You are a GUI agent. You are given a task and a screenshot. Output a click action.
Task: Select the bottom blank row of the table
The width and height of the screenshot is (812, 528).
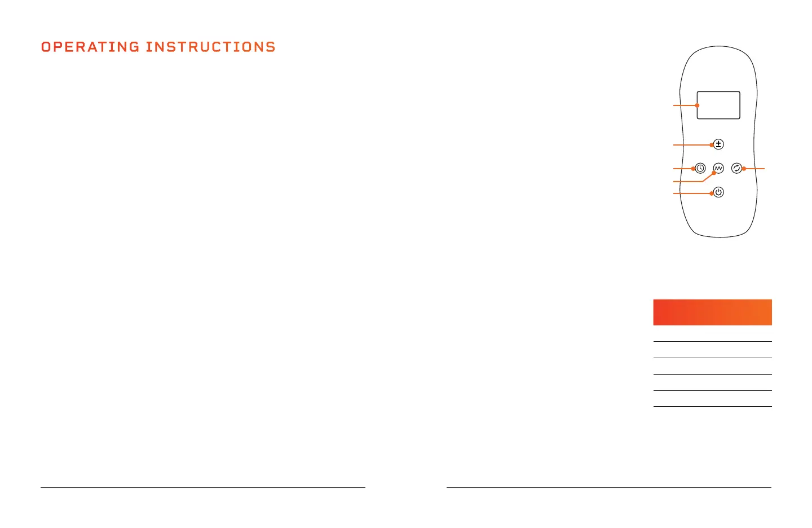pos(712,399)
